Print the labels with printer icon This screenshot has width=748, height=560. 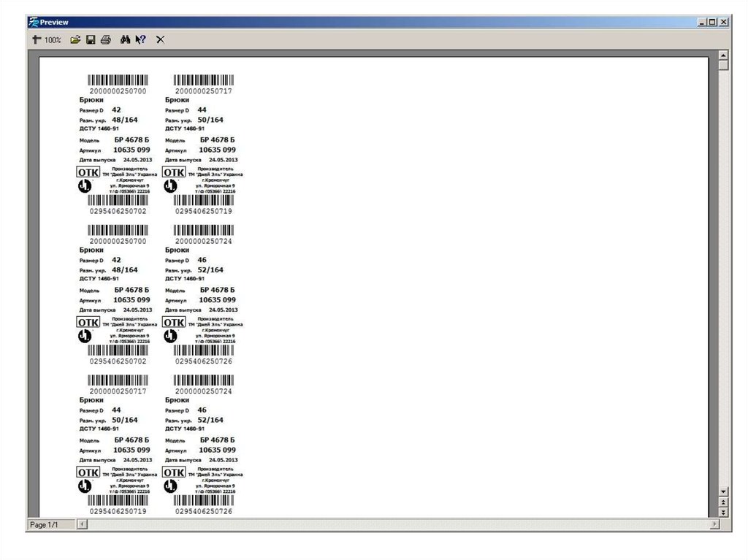point(106,39)
